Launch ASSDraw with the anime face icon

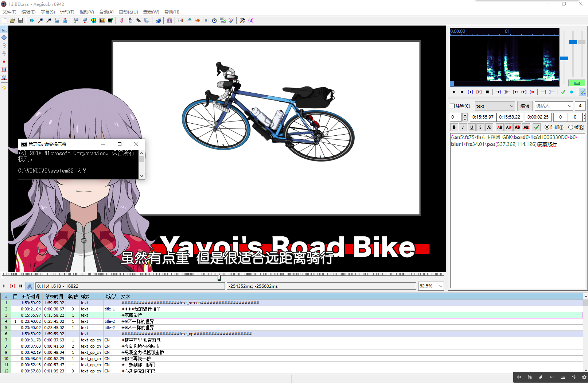coord(170,20)
